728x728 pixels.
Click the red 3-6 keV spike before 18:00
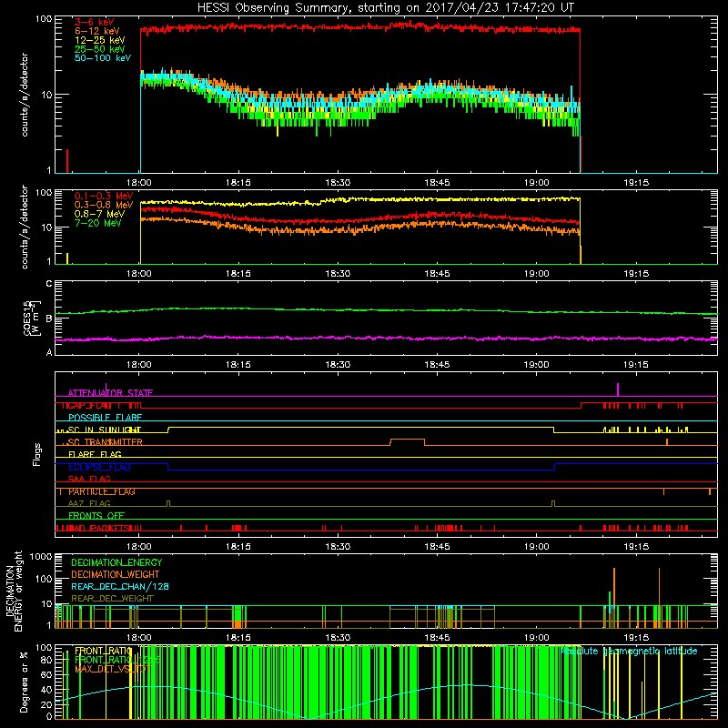click(x=67, y=161)
